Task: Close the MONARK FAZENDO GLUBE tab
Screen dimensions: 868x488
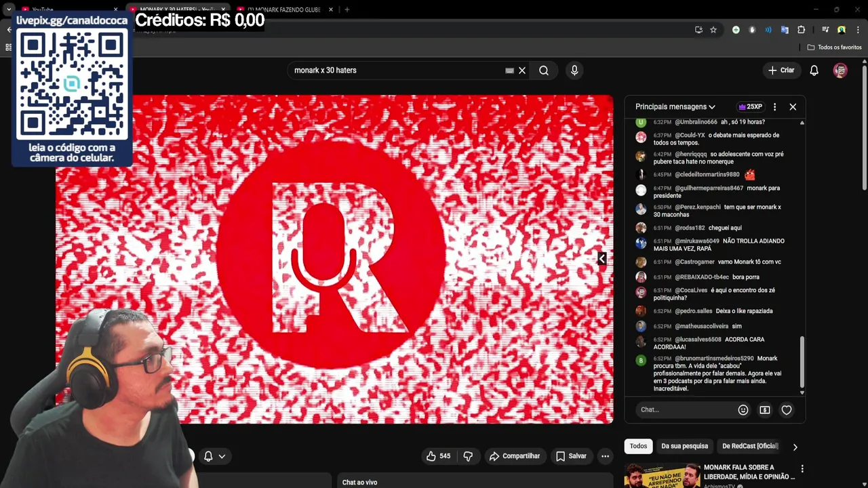Action: (x=331, y=9)
